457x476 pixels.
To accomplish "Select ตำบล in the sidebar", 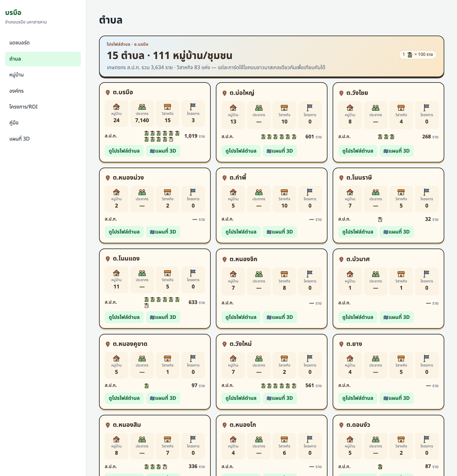I will (x=43, y=59).
